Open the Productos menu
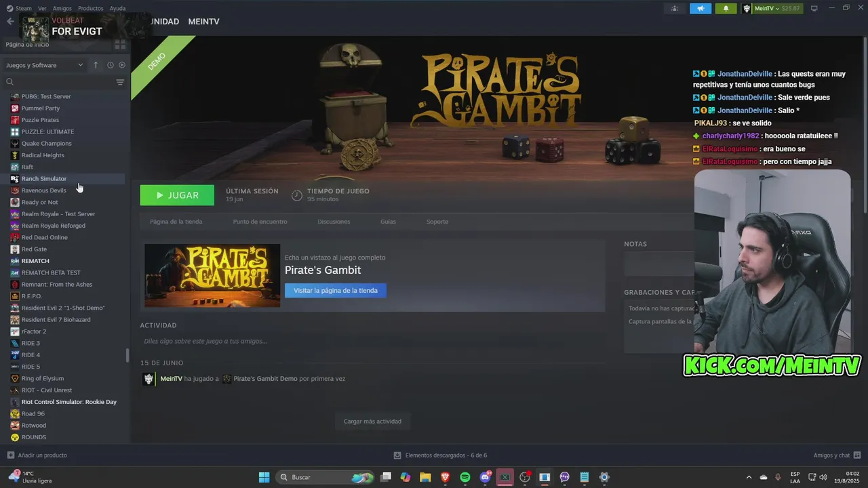Image resolution: width=868 pixels, height=488 pixels. click(x=90, y=8)
